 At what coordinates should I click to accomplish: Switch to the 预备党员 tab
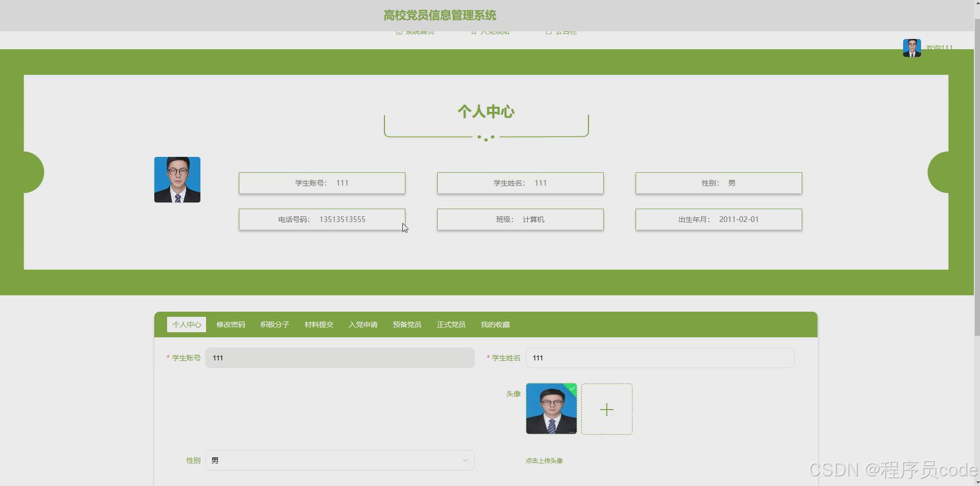point(407,325)
